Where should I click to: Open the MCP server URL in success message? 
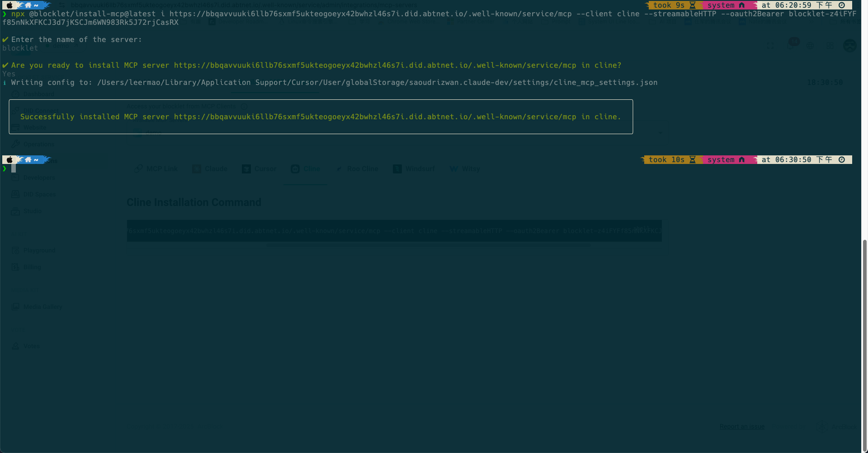(375, 117)
